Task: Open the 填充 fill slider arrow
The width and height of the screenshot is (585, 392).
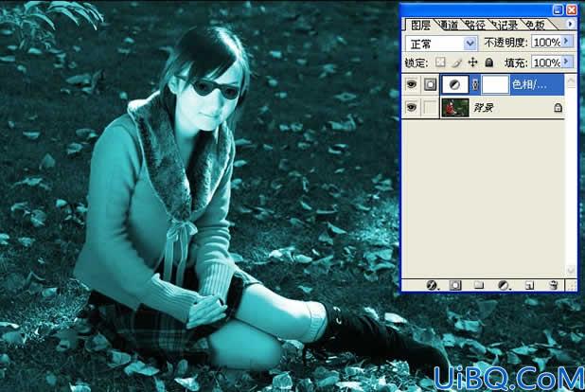Action: [566, 62]
